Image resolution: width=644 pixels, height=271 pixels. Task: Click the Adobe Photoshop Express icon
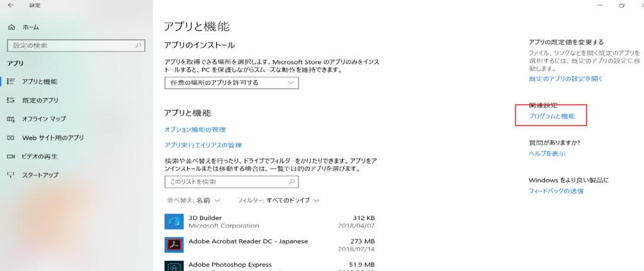174,266
